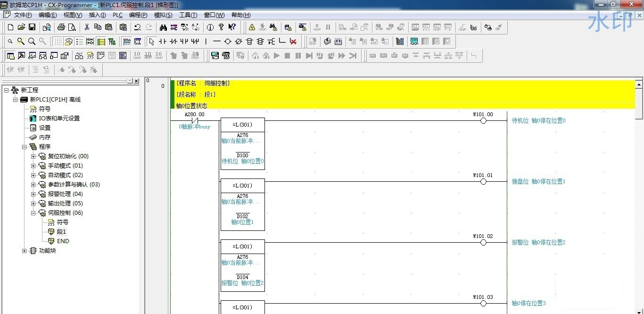Click the ladder vertical scrollbar thumb

639,104
